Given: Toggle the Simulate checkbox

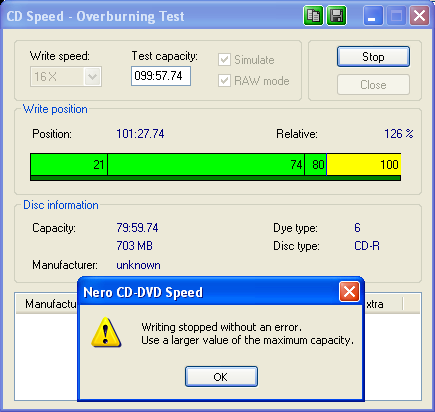Looking at the screenshot, I should pyautogui.click(x=224, y=60).
